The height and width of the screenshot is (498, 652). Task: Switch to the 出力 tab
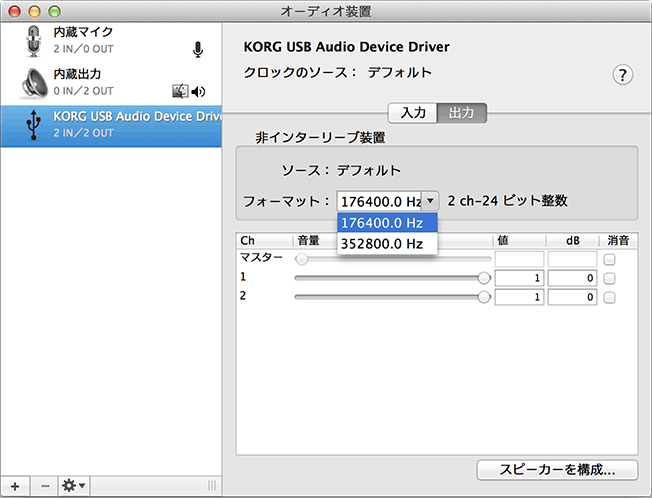(x=462, y=113)
